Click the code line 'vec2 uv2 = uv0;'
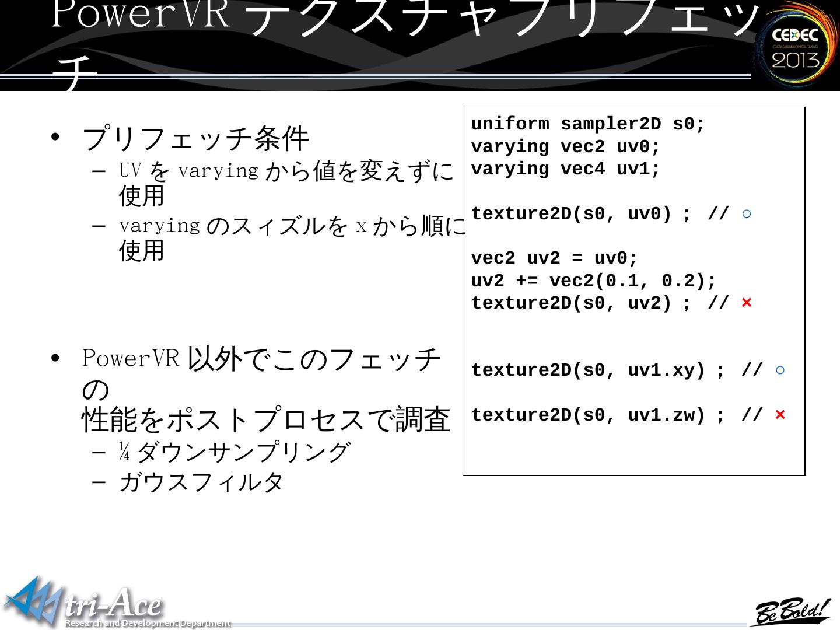840x630 pixels. point(555,258)
